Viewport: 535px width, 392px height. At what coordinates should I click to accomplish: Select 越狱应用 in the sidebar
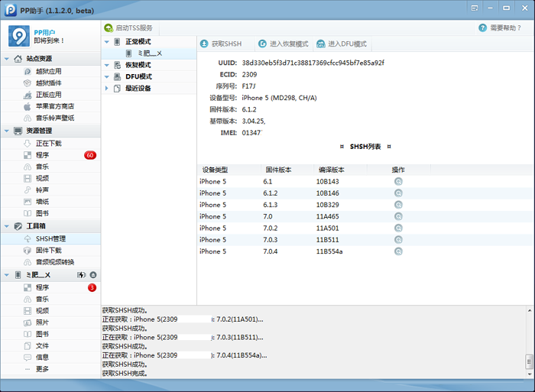pos(48,71)
